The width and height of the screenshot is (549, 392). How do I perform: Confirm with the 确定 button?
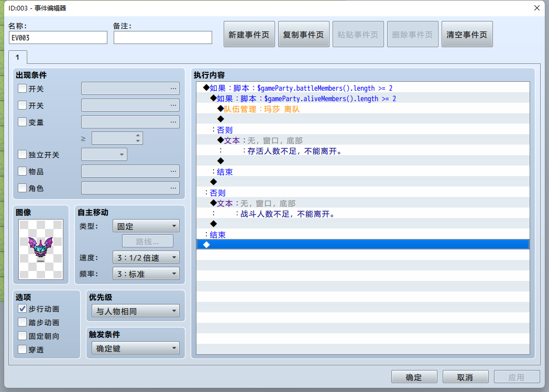pyautogui.click(x=414, y=377)
